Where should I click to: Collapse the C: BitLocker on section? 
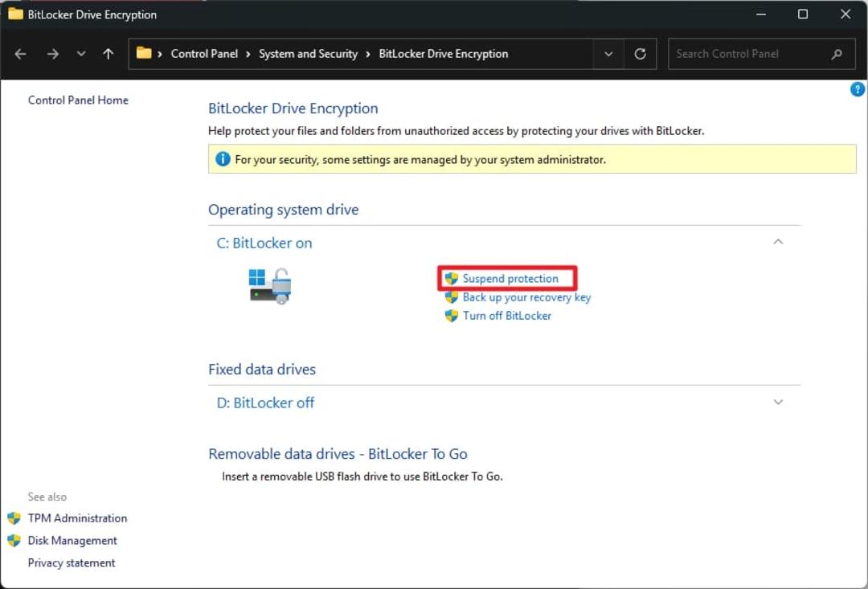tap(778, 242)
